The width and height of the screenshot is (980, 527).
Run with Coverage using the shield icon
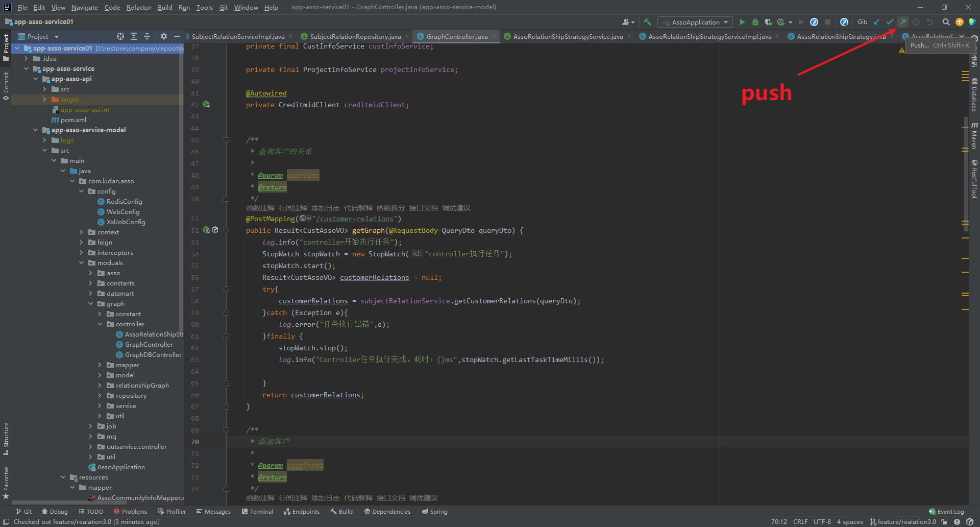pos(768,22)
